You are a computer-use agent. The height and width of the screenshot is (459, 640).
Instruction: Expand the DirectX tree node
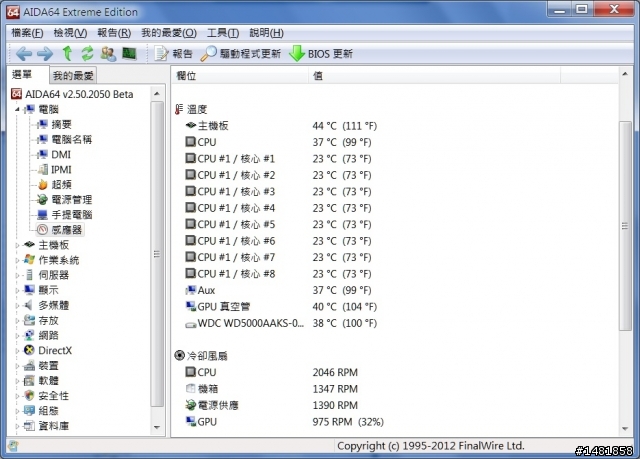coord(17,351)
